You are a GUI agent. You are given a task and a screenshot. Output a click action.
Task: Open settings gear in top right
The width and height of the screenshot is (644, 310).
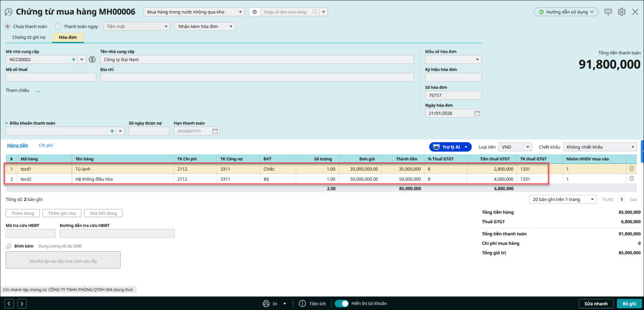(621, 12)
